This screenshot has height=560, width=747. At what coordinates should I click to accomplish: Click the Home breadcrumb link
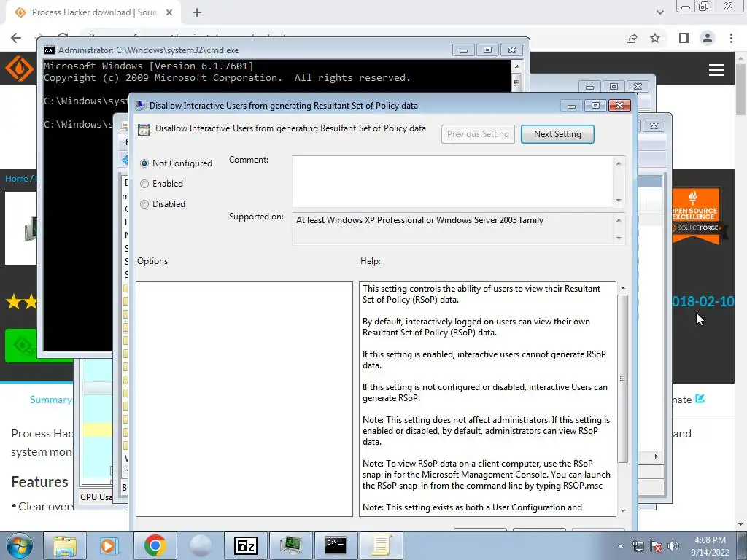[x=17, y=179]
